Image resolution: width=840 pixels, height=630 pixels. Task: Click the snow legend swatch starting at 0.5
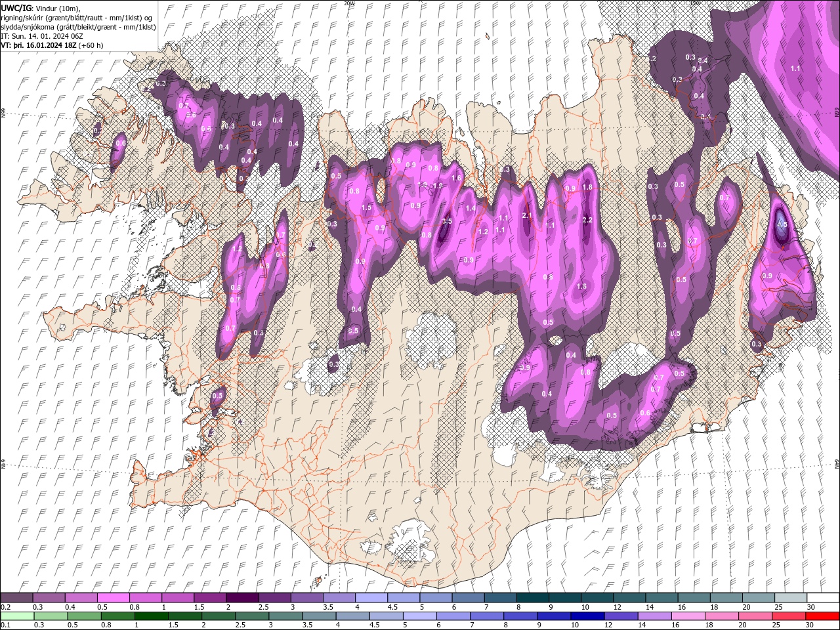pos(114,598)
